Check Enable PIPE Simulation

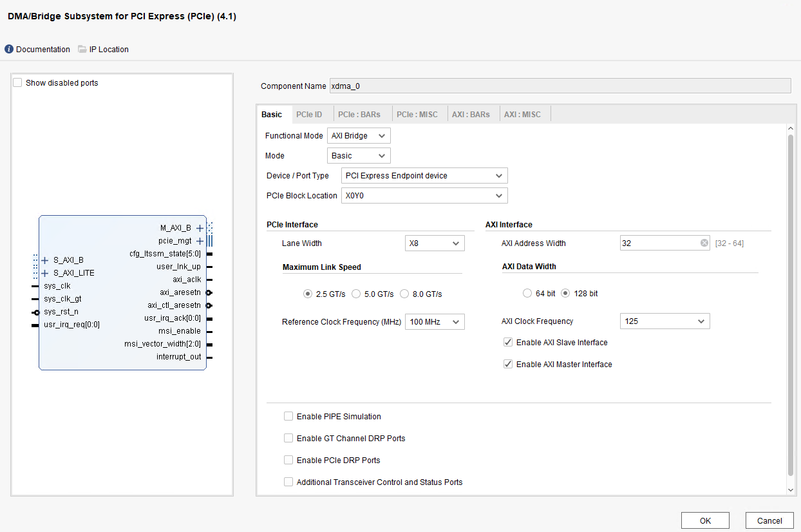[x=288, y=416]
